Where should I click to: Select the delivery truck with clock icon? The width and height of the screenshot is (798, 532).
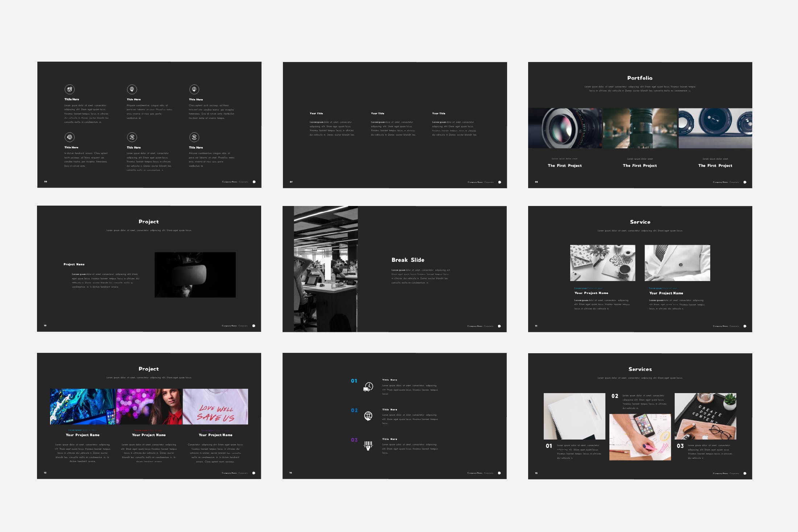[x=368, y=387]
